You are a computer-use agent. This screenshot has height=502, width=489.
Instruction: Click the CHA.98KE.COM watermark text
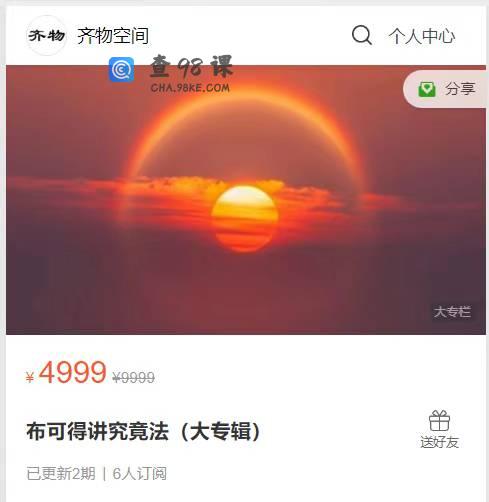(190, 88)
